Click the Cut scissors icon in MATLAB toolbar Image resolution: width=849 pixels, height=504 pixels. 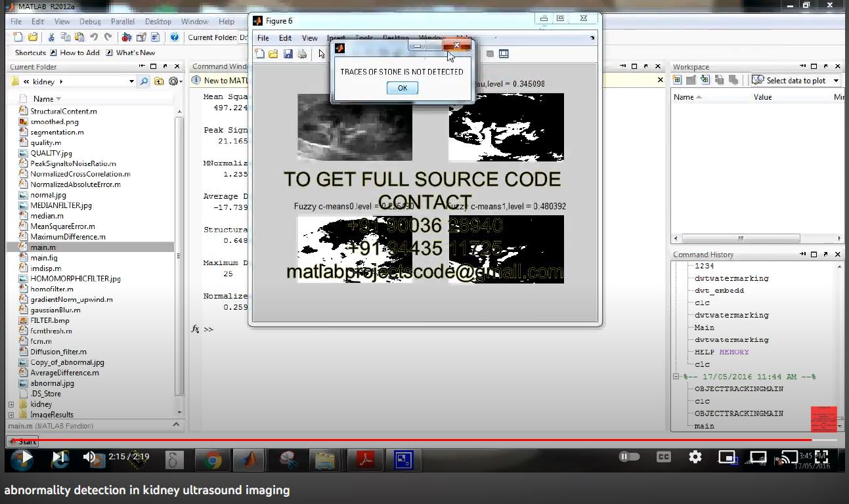point(52,37)
